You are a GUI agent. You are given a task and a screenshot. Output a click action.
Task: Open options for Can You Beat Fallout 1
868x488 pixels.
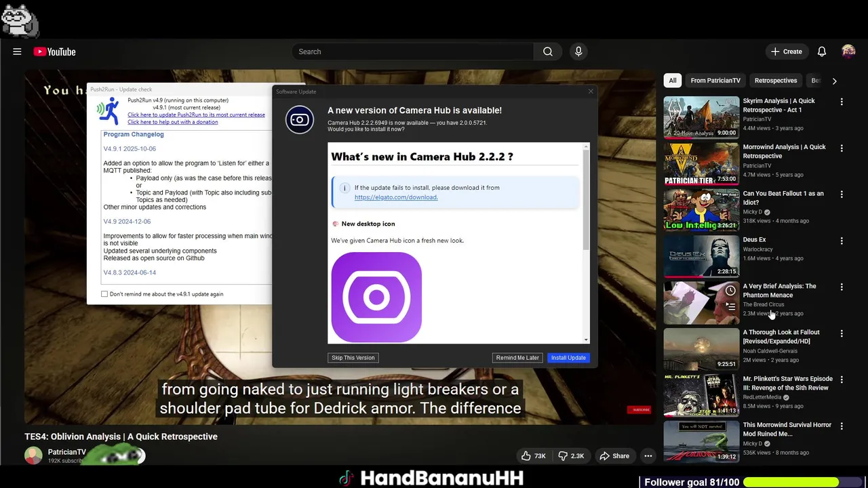click(x=842, y=195)
